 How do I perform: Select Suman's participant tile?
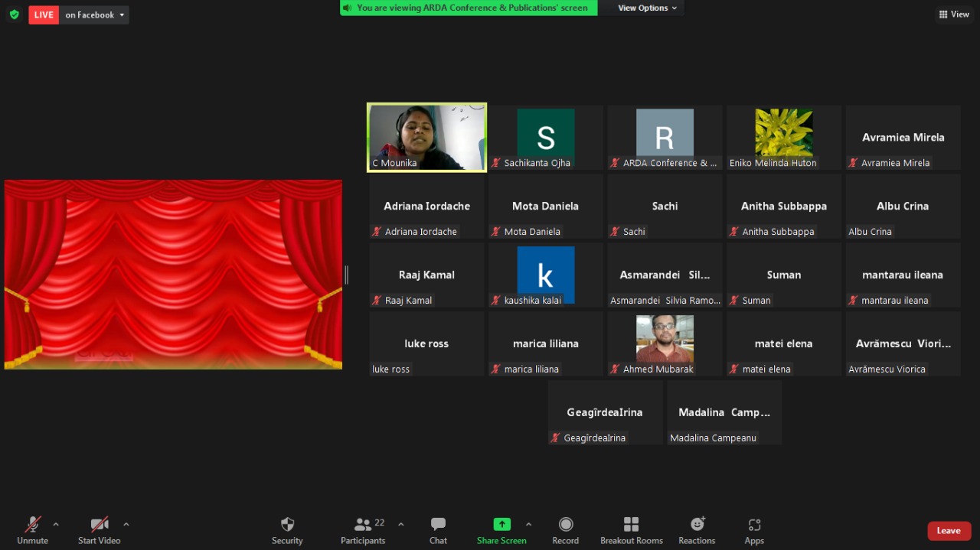pyautogui.click(x=784, y=275)
